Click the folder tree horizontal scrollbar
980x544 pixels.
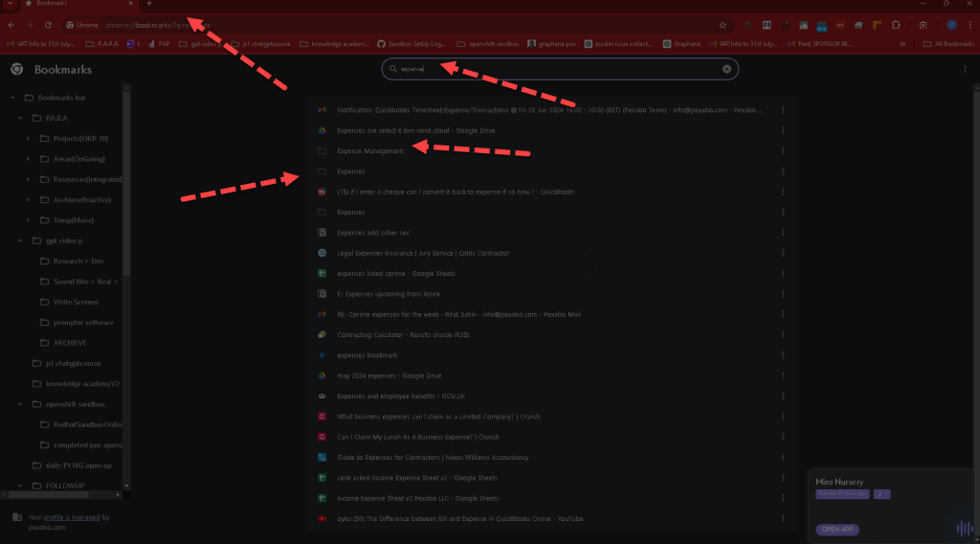[48, 494]
